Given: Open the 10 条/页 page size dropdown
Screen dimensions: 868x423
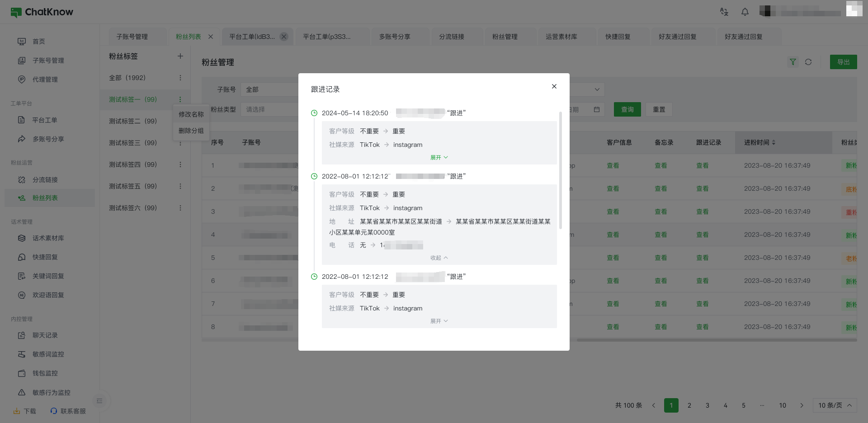Looking at the screenshot, I should [835, 405].
